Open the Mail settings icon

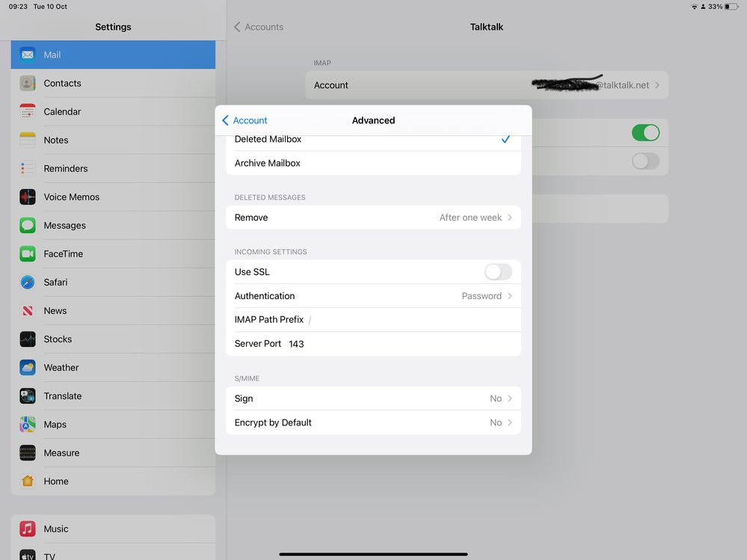28,55
